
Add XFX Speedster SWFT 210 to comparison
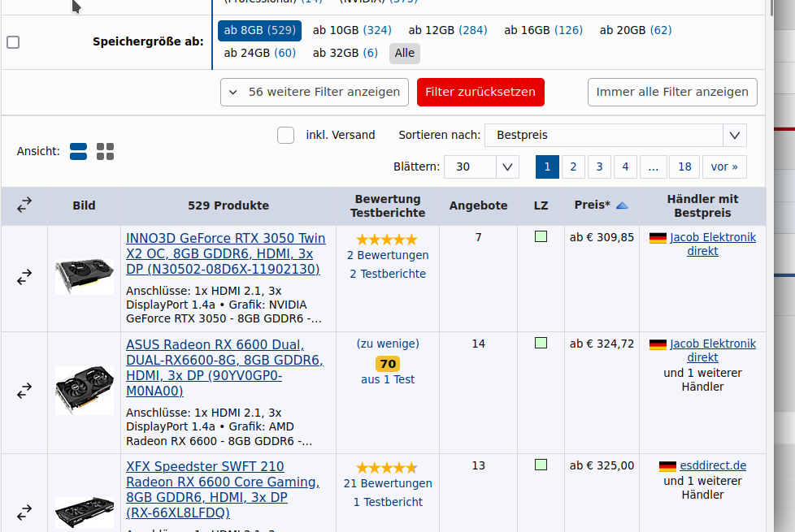coord(24,513)
